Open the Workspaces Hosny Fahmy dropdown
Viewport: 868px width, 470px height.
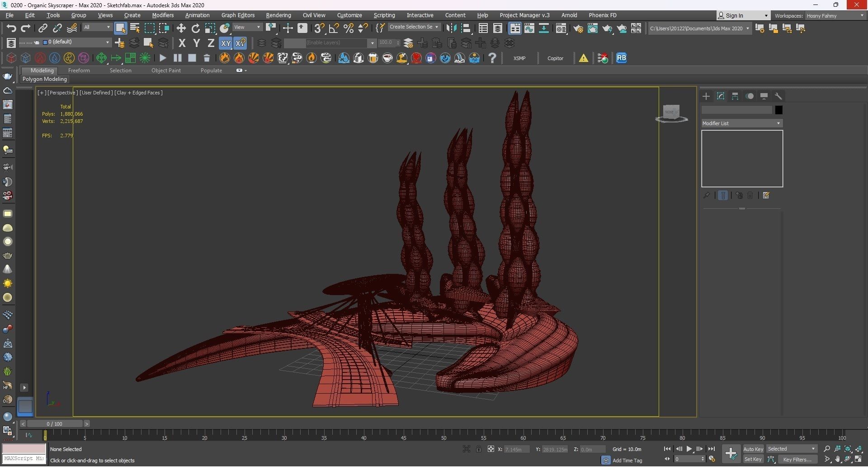tap(835, 16)
